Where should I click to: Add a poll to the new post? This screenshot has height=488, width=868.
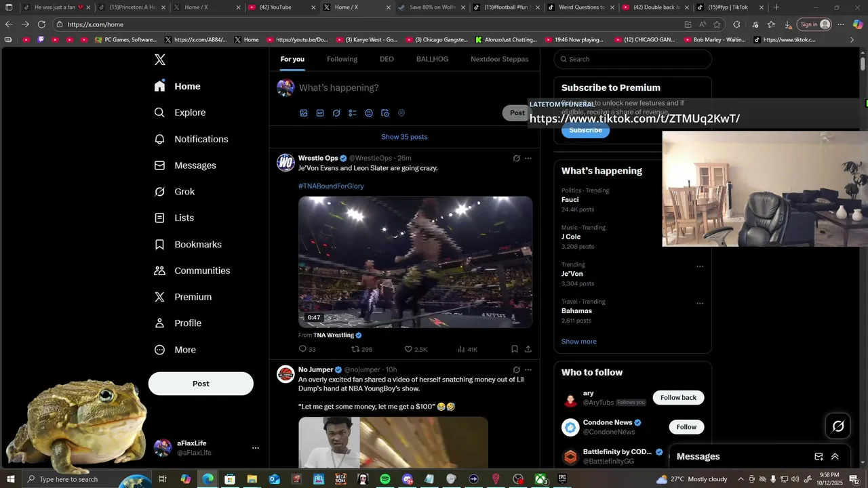353,113
